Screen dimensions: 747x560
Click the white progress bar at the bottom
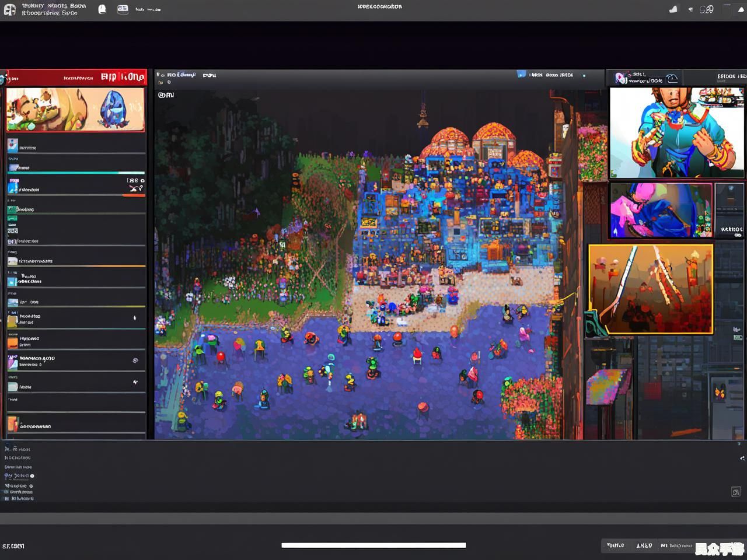373,545
